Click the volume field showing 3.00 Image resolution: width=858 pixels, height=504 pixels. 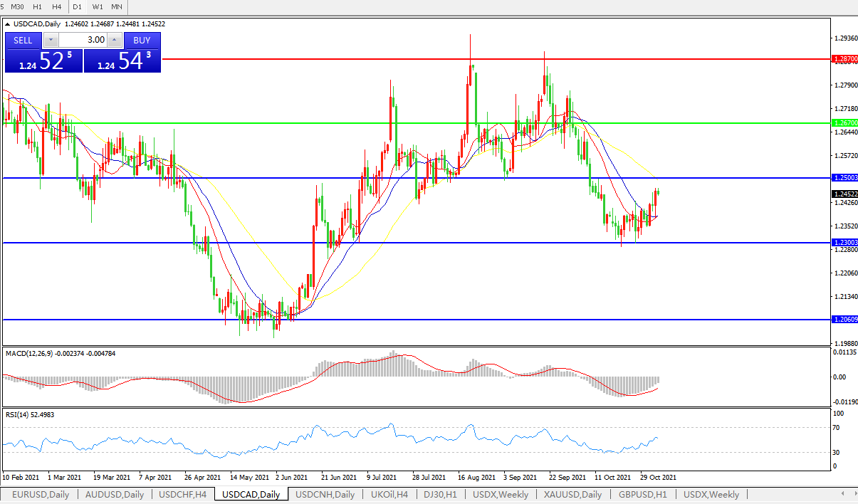[82, 40]
